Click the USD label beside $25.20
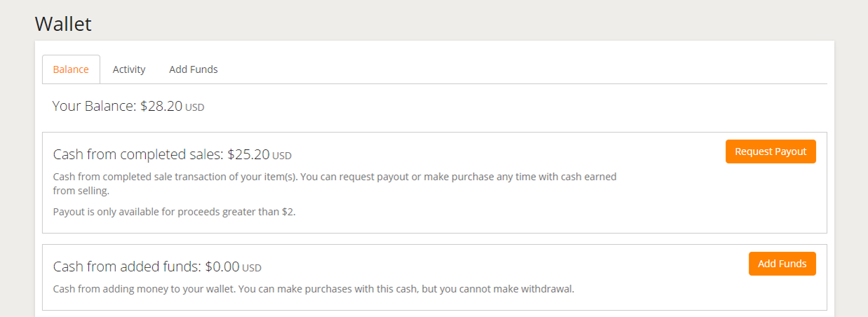This screenshot has width=868, height=317. point(282,156)
